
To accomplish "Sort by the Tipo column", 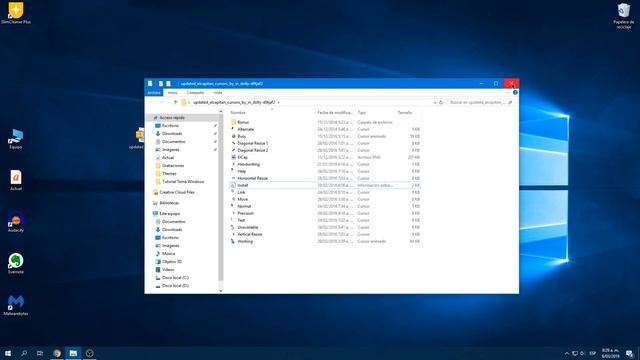I will click(x=362, y=113).
